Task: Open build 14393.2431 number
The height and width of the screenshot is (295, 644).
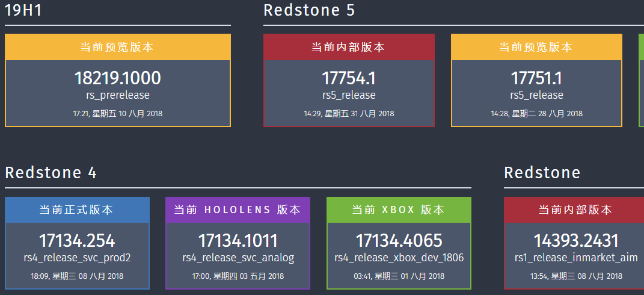Action: 576,241
